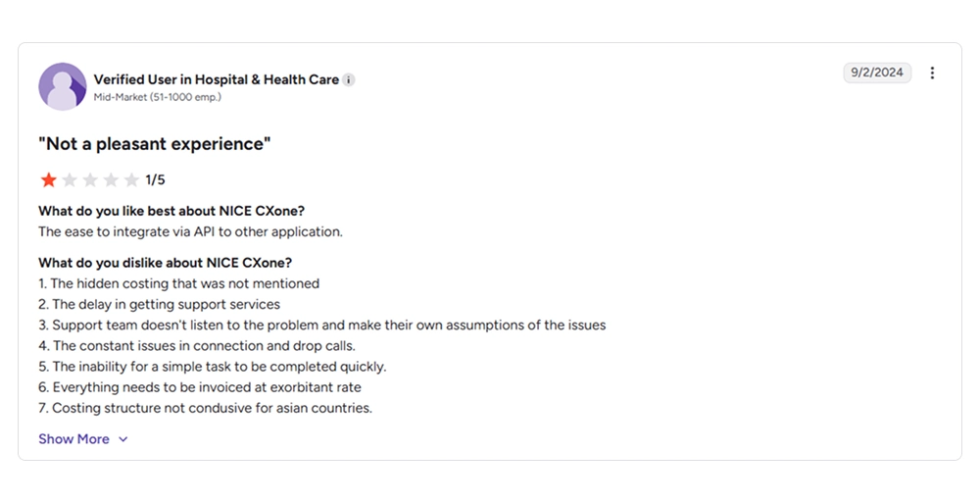The width and height of the screenshot is (980, 502).
Task: Click the third gray rating star
Action: pyautogui.click(x=90, y=180)
